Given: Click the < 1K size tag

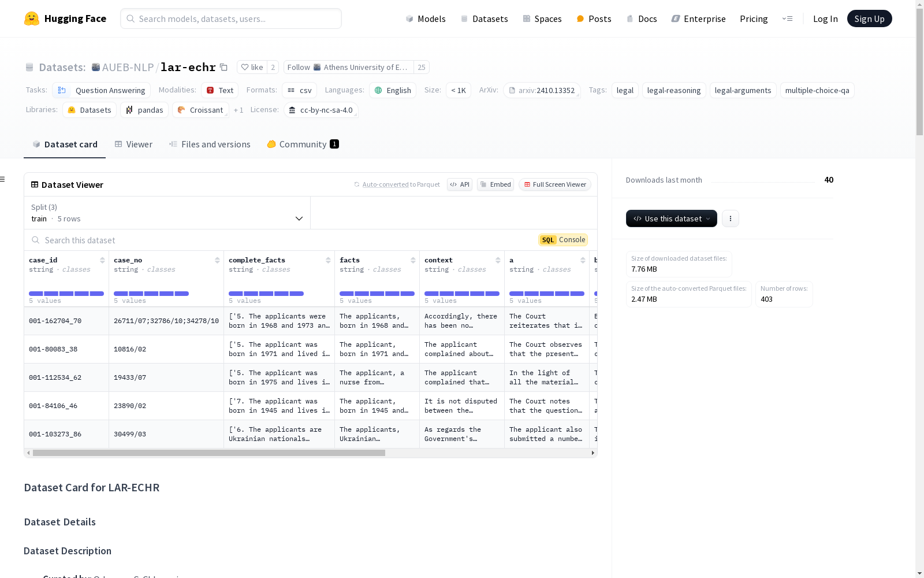Looking at the screenshot, I should 458,90.
